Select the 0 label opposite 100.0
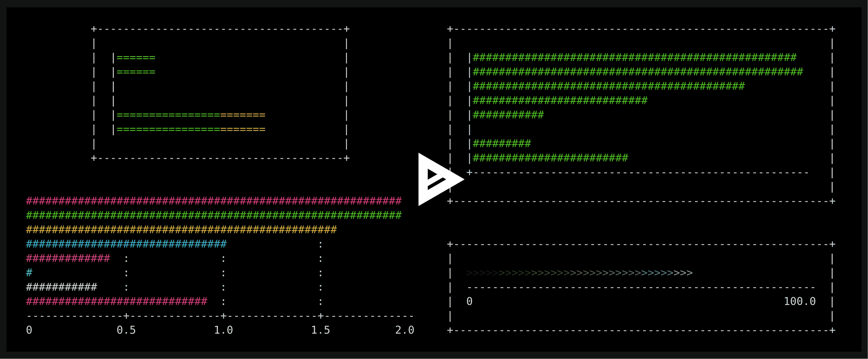The width and height of the screenshot is (868, 359). pyautogui.click(x=469, y=301)
